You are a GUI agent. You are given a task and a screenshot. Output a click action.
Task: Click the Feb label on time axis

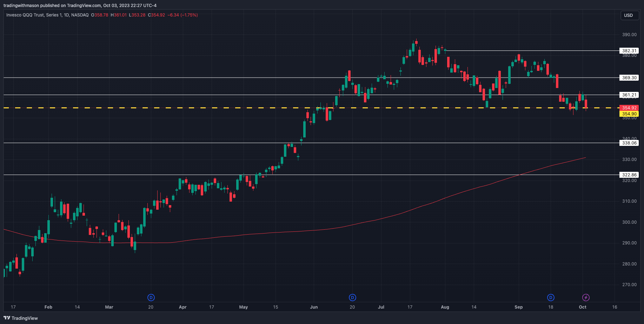point(48,307)
